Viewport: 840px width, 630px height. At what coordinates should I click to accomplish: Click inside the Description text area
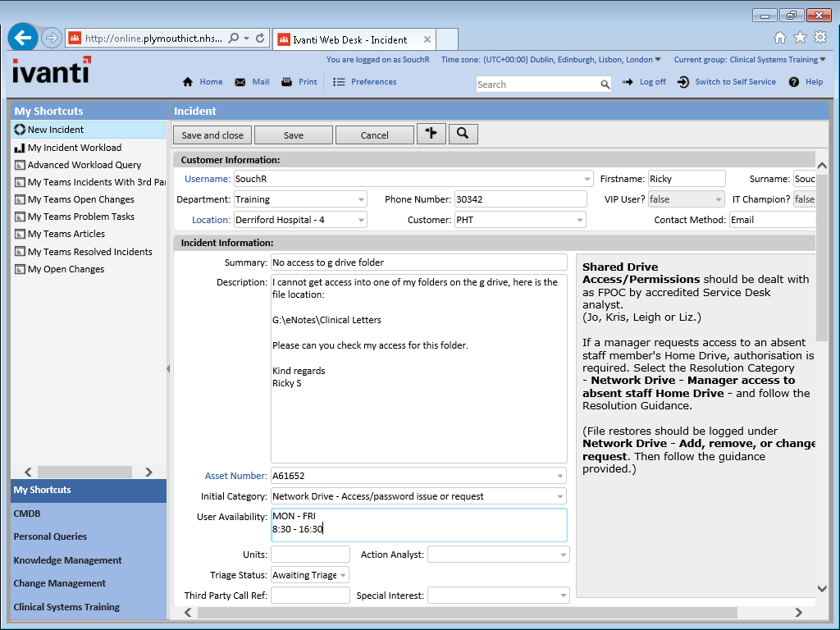419,368
